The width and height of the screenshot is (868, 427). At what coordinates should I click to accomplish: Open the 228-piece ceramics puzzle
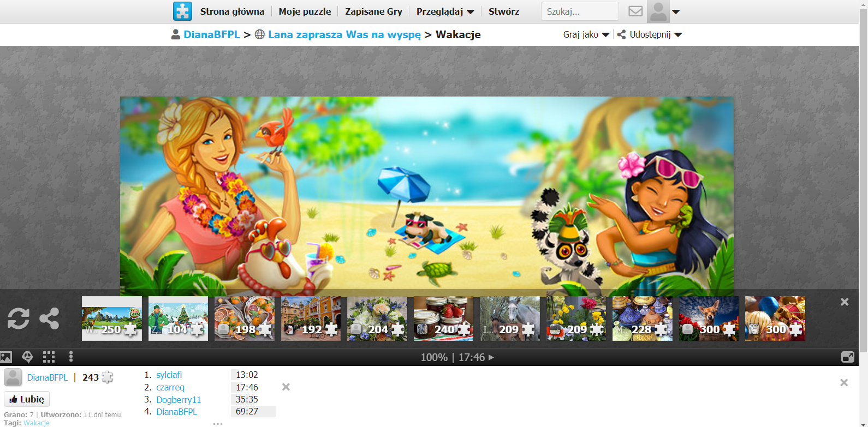(x=643, y=318)
